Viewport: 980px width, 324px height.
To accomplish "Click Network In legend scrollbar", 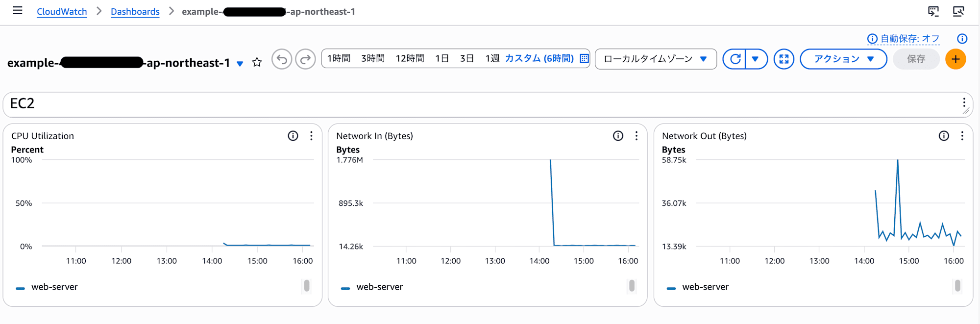I will [x=632, y=286].
